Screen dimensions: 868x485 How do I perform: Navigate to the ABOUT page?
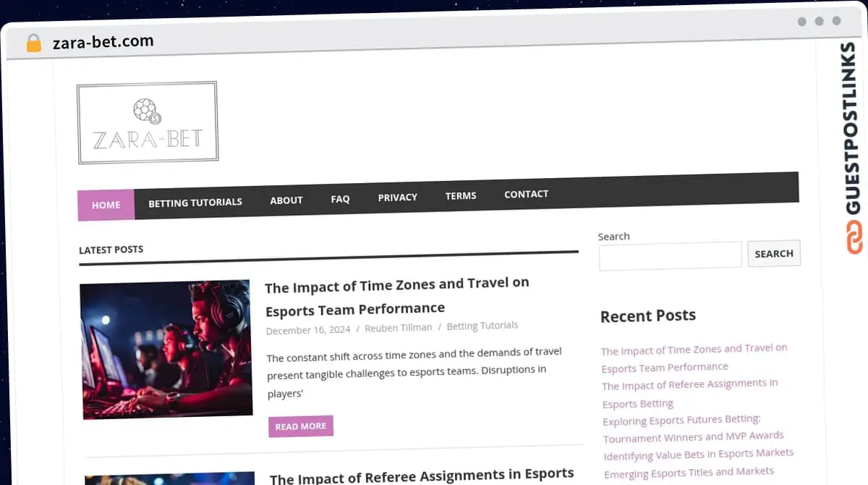point(286,200)
